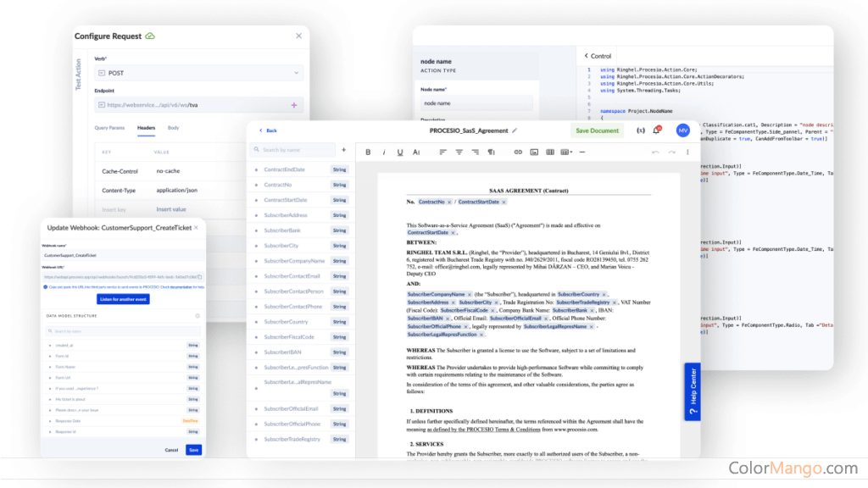Image resolution: width=868 pixels, height=488 pixels.
Task: Toggle bold formatting in the document editor
Action: (x=369, y=152)
